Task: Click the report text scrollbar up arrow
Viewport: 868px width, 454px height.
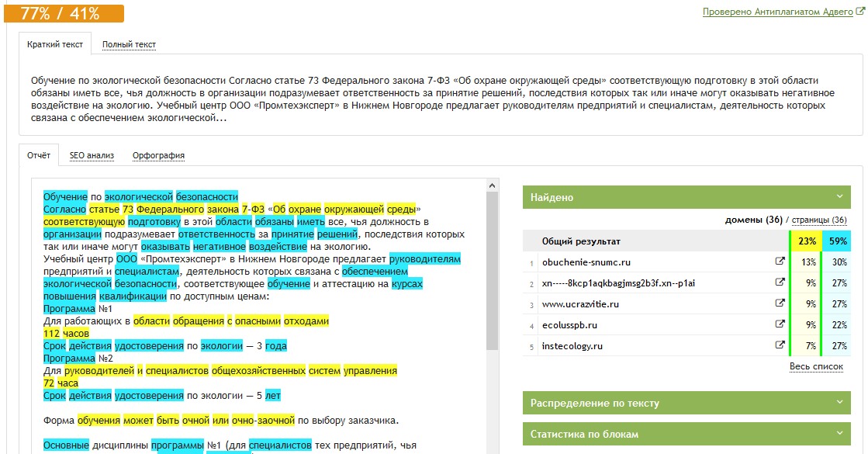Action: 491,185
